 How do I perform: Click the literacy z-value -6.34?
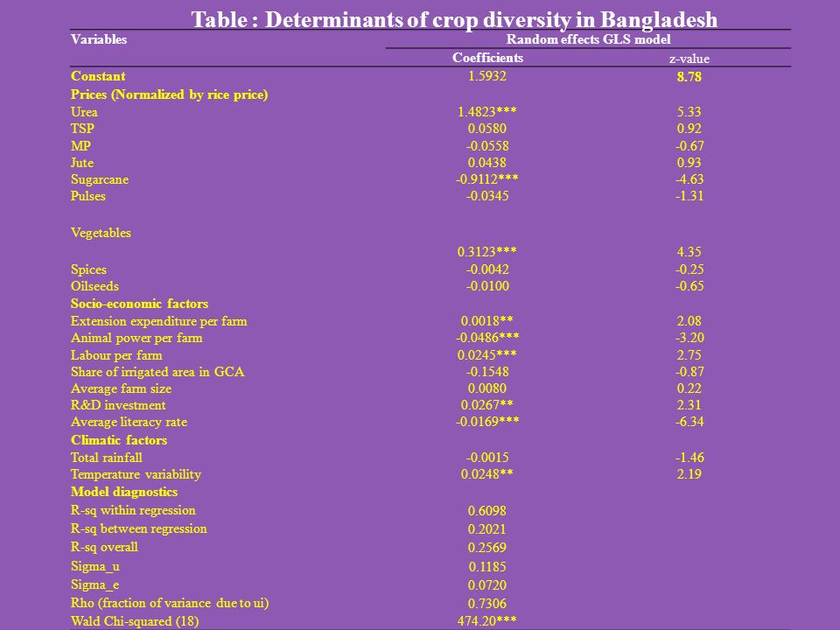click(689, 422)
